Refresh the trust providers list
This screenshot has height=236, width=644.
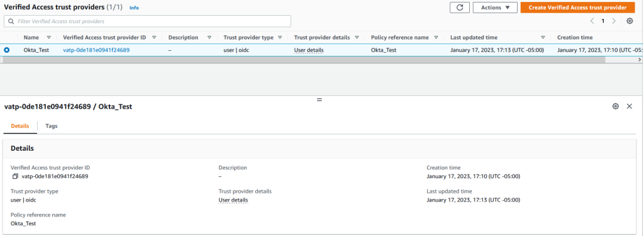click(460, 8)
